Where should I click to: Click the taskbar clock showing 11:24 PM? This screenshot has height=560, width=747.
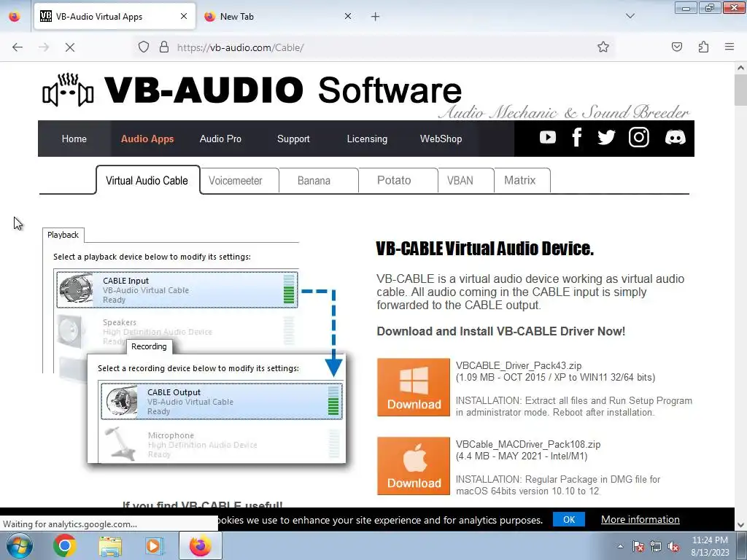pos(710,545)
